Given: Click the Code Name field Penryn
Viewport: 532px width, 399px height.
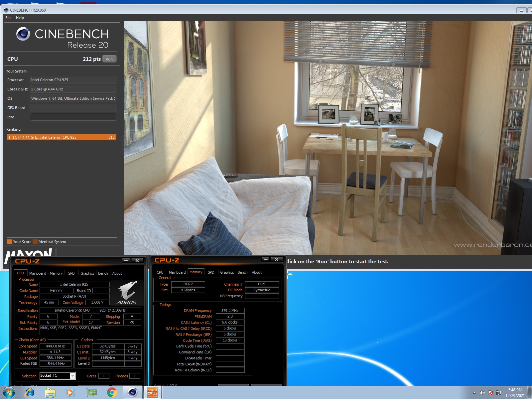Looking at the screenshot, I should tap(56, 291).
